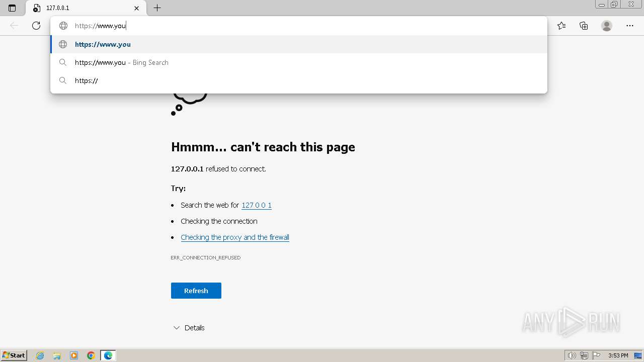Select the https:// search suggestion
This screenshot has height=362, width=644.
(x=299, y=80)
